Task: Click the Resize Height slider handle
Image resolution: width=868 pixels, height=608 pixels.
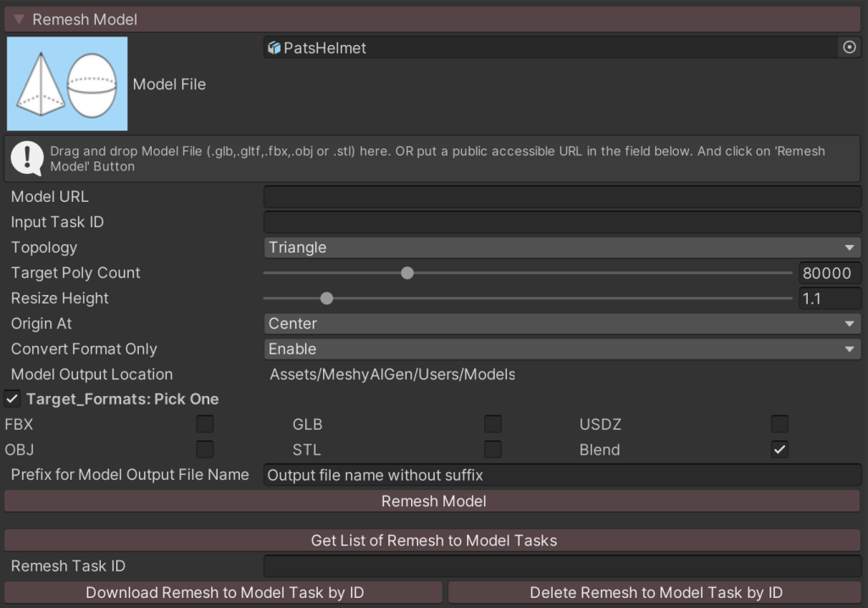Action: (x=326, y=298)
